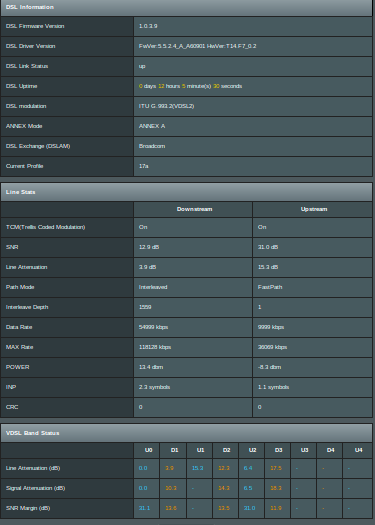Click the uptime days hours minutes value
Viewport: 375px width, 525px height.
click(191, 86)
